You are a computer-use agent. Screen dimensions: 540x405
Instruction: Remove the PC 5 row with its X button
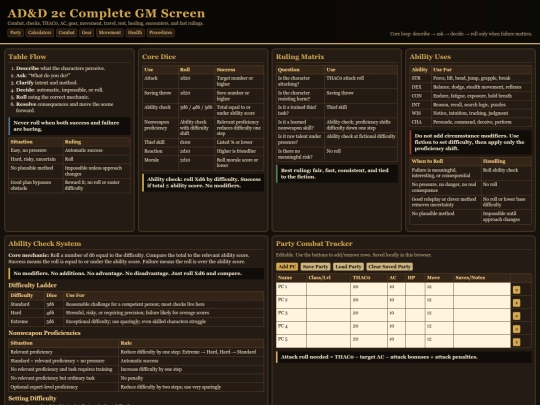pyautogui.click(x=516, y=342)
